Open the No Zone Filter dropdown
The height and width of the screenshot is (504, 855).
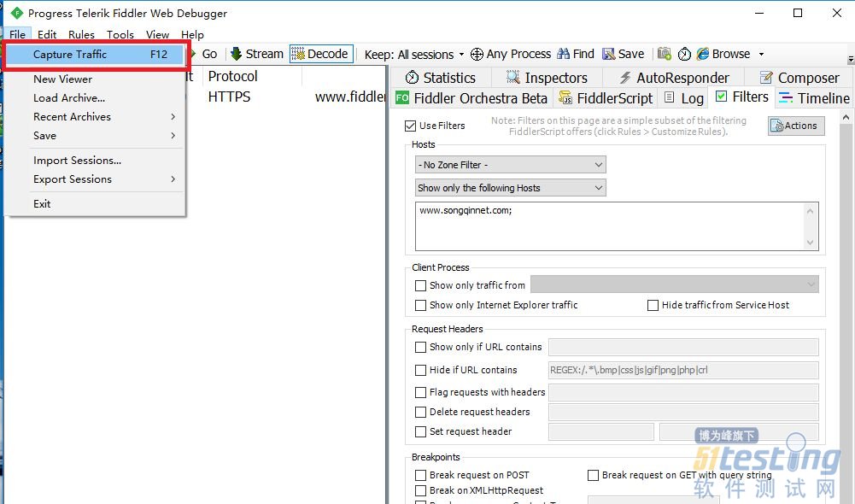pos(511,165)
